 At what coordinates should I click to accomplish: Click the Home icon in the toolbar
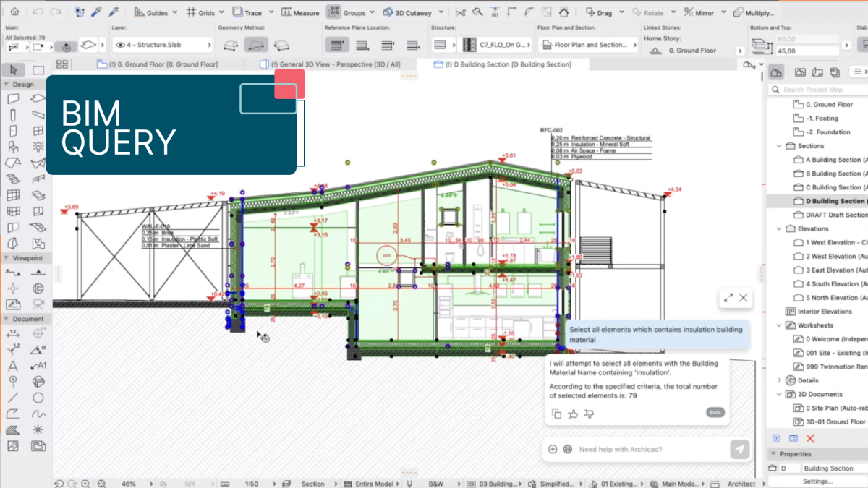click(x=14, y=12)
